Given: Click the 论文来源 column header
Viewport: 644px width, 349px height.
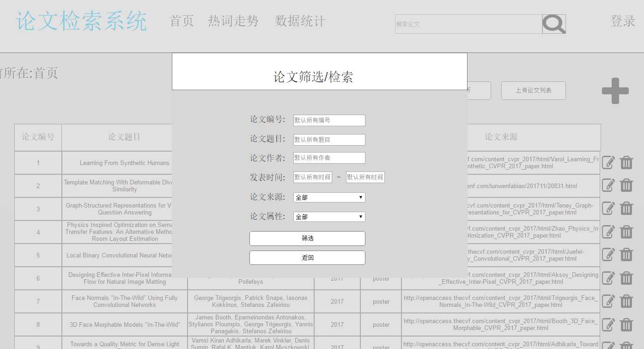Looking at the screenshot, I should click(x=501, y=137).
